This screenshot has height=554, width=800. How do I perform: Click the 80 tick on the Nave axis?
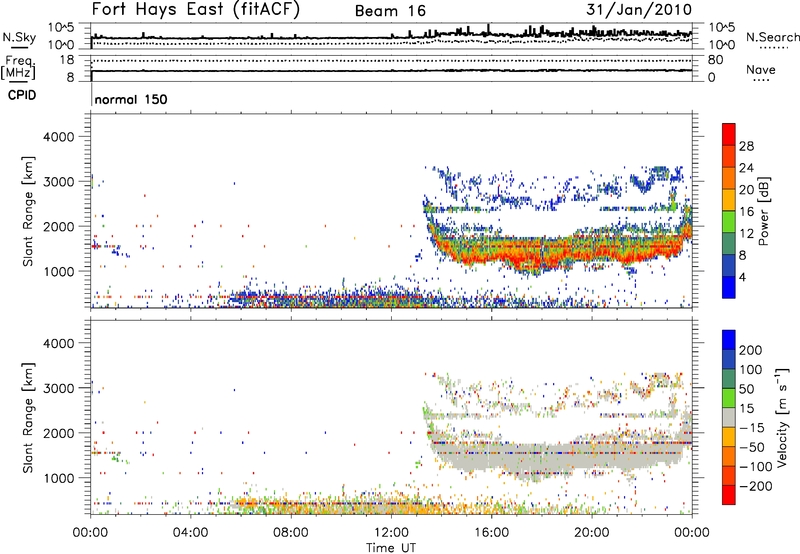point(715,60)
